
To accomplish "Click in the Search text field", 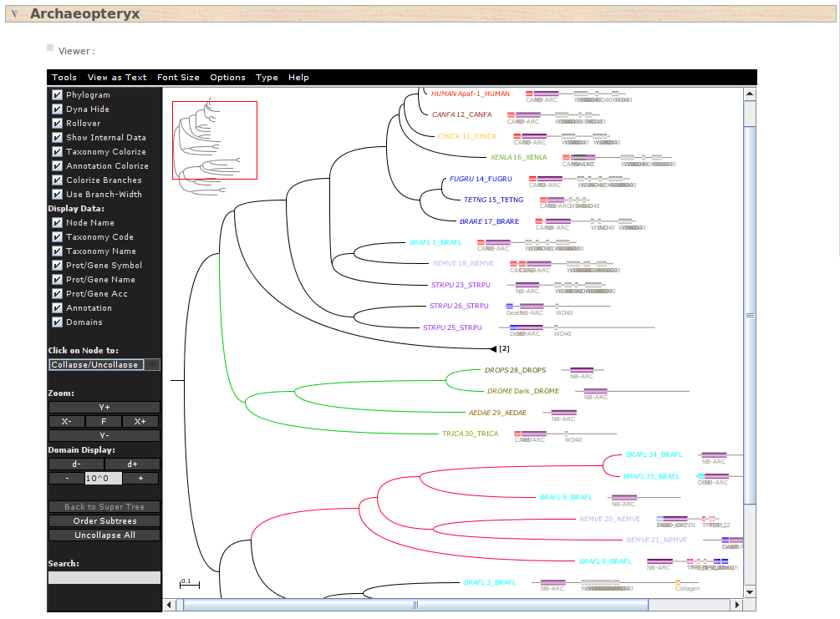I will (x=104, y=578).
